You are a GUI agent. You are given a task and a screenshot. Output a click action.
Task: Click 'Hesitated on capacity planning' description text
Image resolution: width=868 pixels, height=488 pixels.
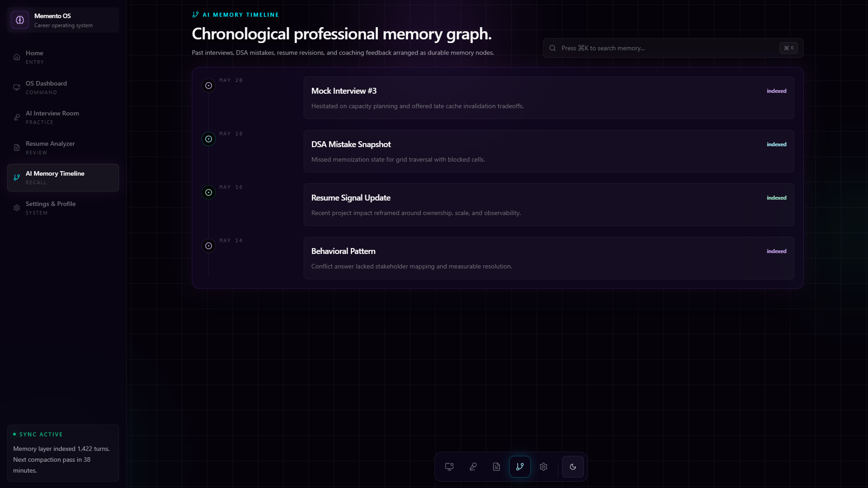[x=417, y=106]
